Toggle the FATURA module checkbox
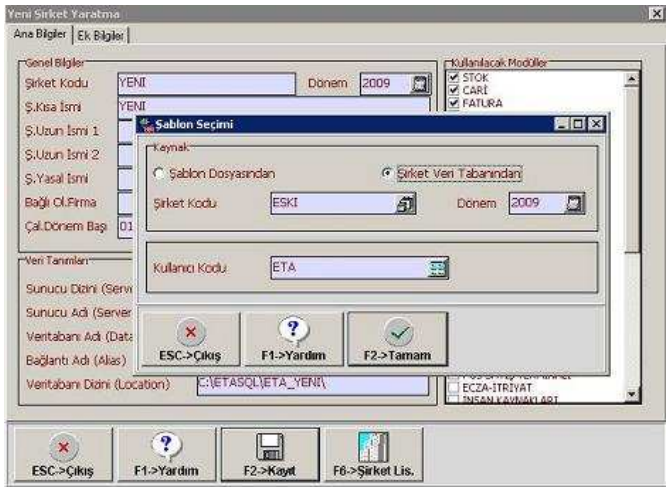This screenshot has height=490, width=668. click(455, 101)
